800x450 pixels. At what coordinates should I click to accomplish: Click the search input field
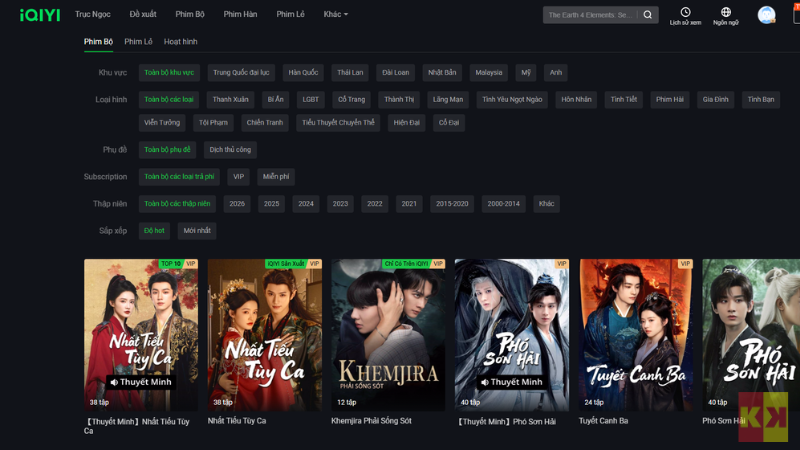(x=590, y=15)
